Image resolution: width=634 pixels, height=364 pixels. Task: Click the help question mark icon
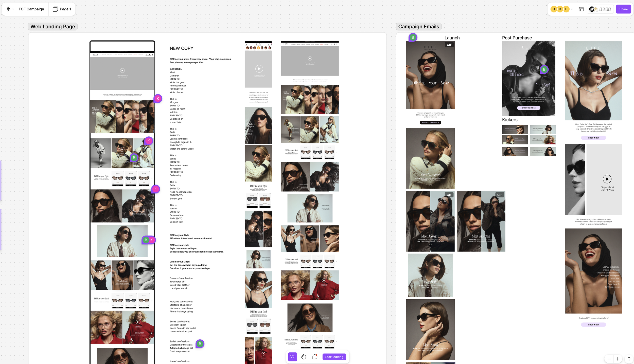pos(629,359)
